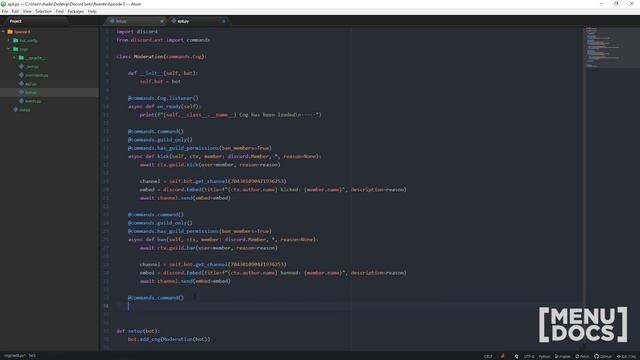Click the __pycache__ folder icon
The width and height of the screenshot is (640, 360).
[x=21, y=58]
